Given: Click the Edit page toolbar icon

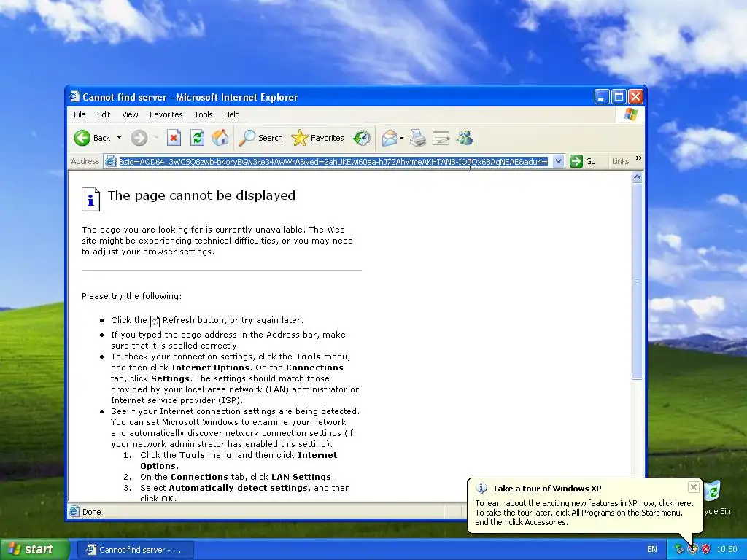Looking at the screenshot, I should tap(441, 138).
